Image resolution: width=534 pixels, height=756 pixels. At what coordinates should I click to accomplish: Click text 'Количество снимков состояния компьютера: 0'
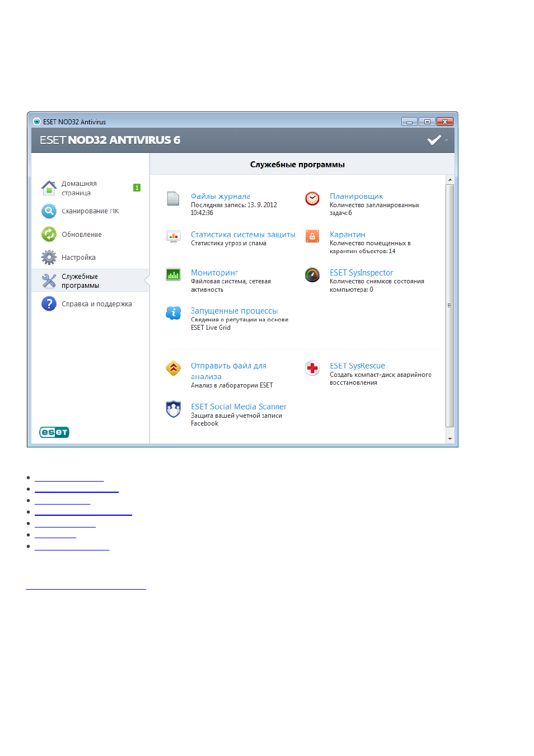click(377, 286)
